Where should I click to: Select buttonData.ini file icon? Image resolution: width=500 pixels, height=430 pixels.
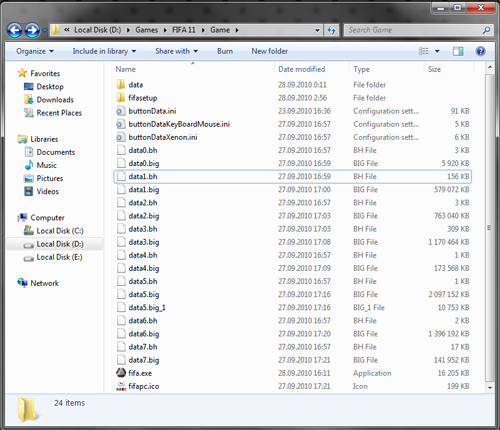[121, 111]
